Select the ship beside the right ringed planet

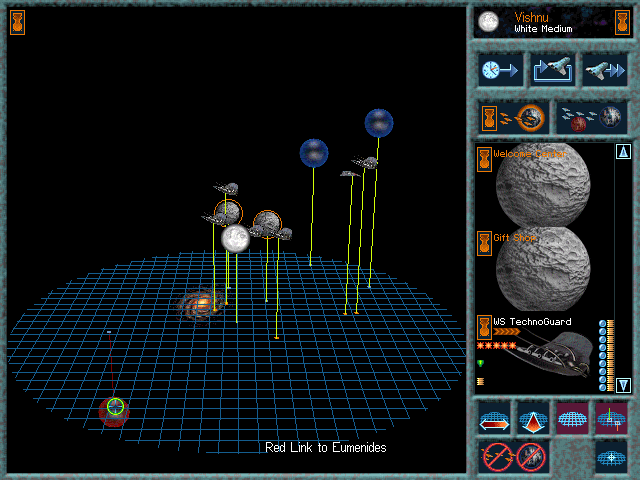pos(283,233)
